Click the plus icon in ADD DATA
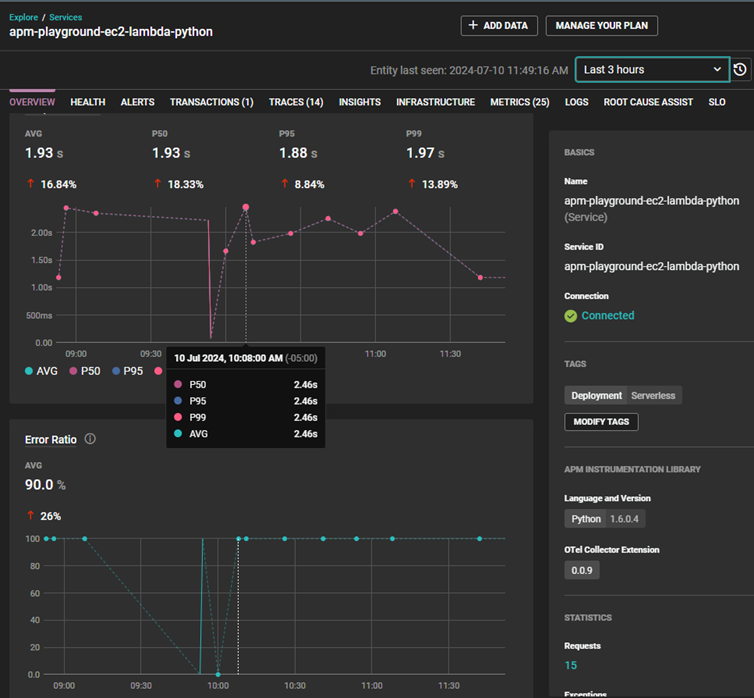Image resolution: width=754 pixels, height=698 pixels. [x=473, y=25]
